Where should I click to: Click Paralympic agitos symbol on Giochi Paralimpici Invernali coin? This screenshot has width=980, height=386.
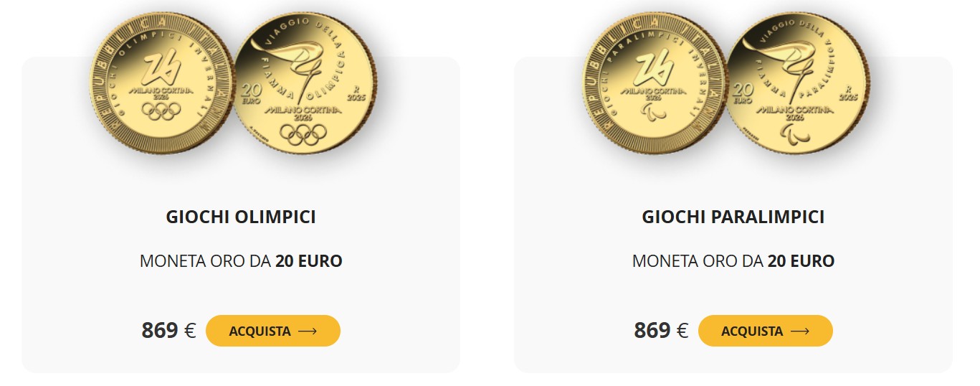pyautogui.click(x=654, y=111)
